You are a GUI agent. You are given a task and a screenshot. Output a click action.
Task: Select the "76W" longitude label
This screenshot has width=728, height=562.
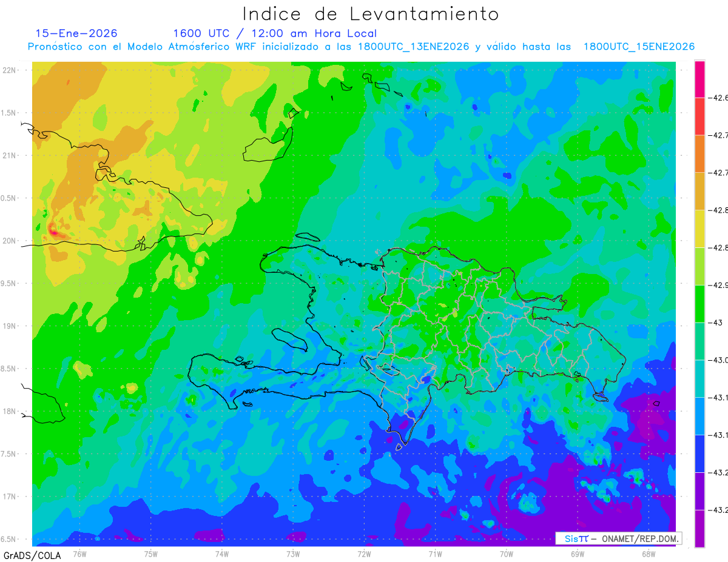pyautogui.click(x=79, y=554)
